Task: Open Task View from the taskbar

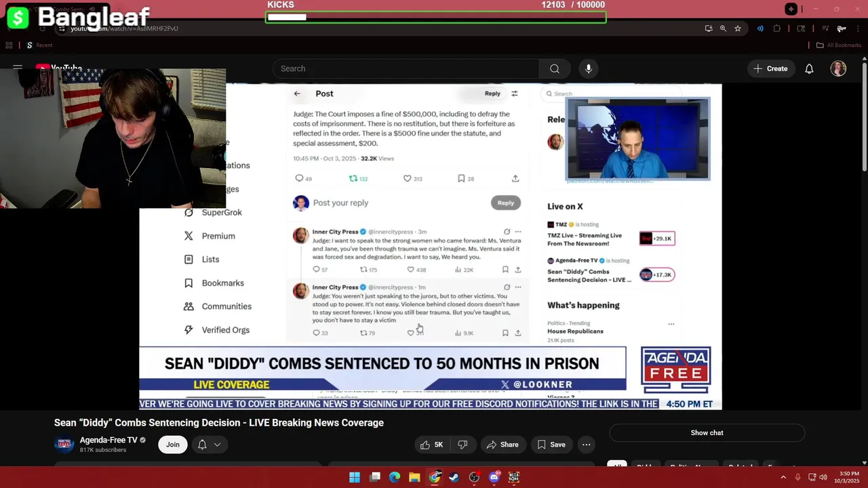Action: [375, 478]
